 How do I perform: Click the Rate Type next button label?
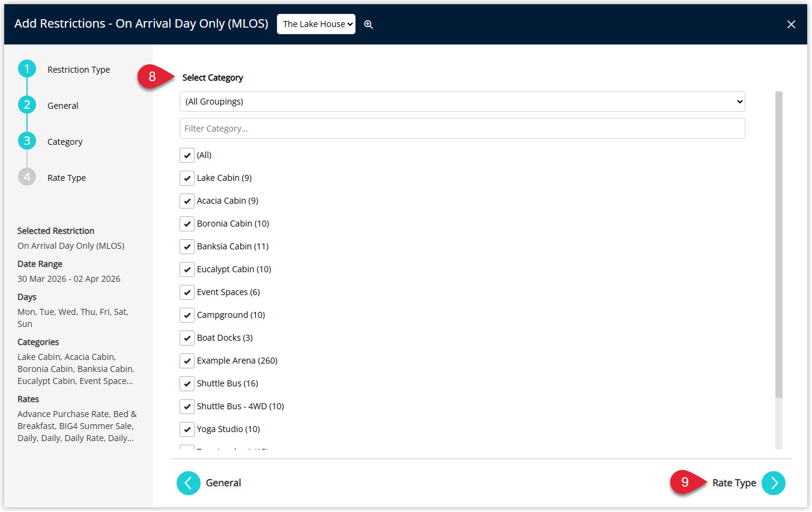tap(734, 483)
